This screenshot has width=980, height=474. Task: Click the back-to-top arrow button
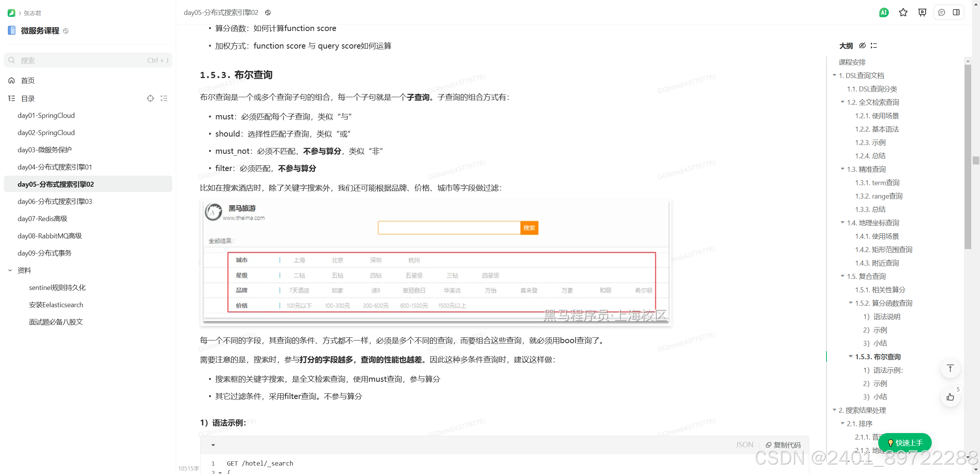pyautogui.click(x=950, y=368)
